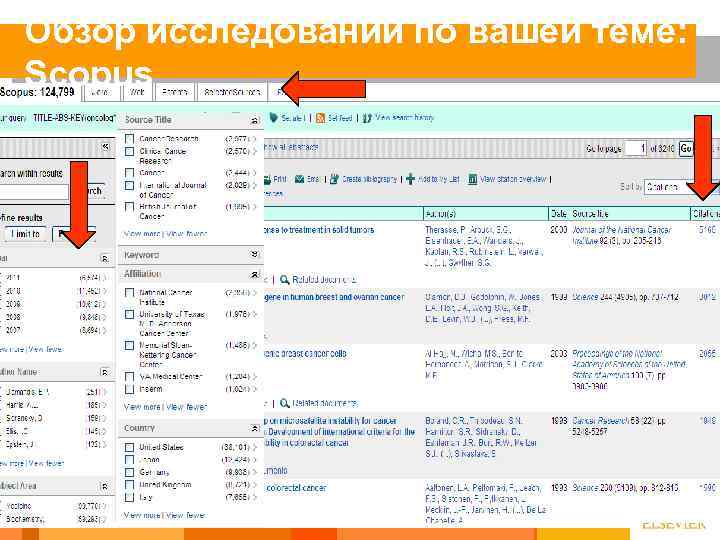The width and height of the screenshot is (720, 540).
Task: Open colorectal cancer article title
Action: (296, 488)
